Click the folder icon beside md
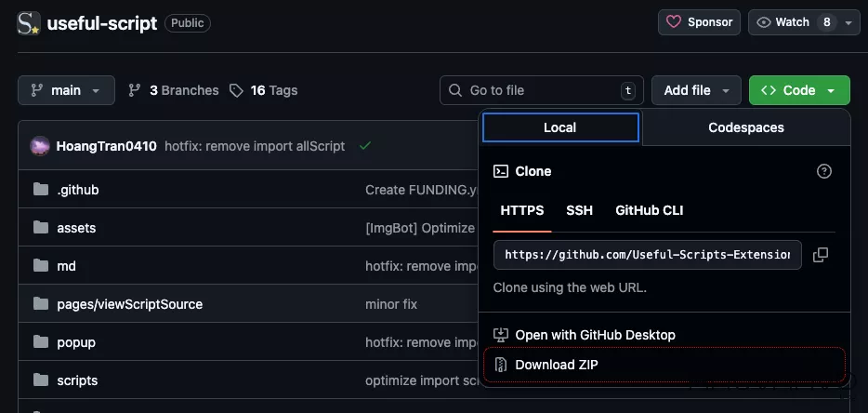This screenshot has width=868, height=413. pos(40,266)
